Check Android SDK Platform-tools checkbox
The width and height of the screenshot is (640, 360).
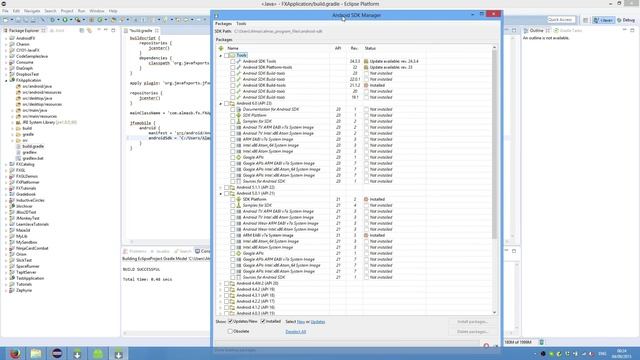(x=233, y=67)
